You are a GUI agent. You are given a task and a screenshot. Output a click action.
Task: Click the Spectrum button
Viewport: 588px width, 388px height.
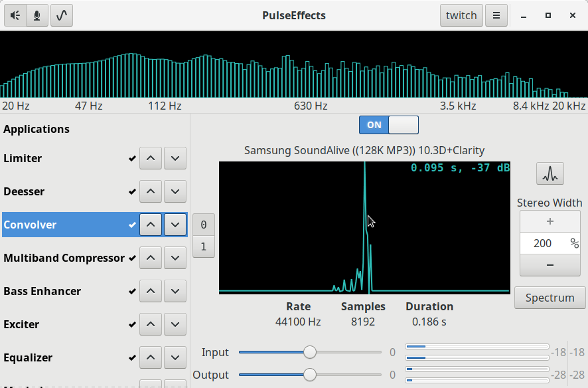point(550,298)
